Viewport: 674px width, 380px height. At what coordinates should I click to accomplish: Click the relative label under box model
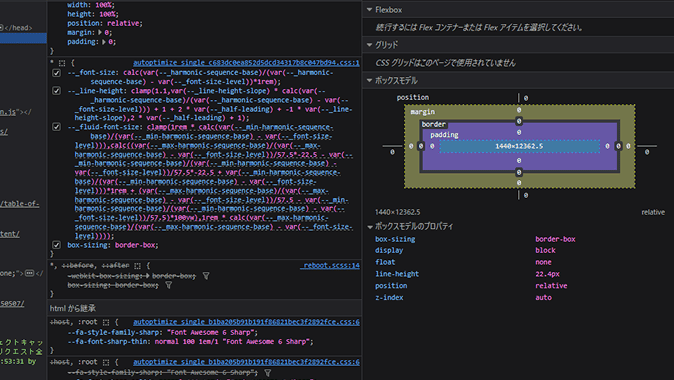tap(653, 212)
